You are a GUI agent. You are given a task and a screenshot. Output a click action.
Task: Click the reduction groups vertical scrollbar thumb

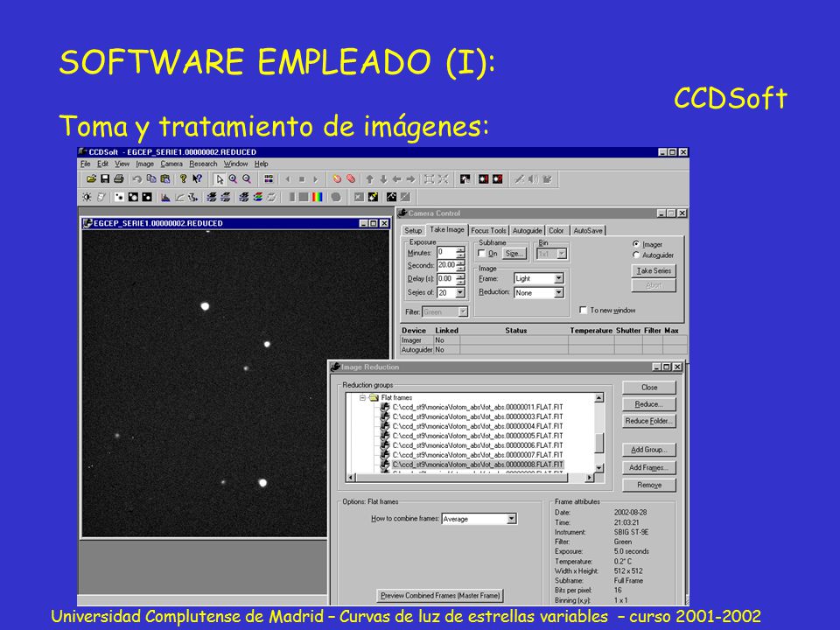coord(599,443)
